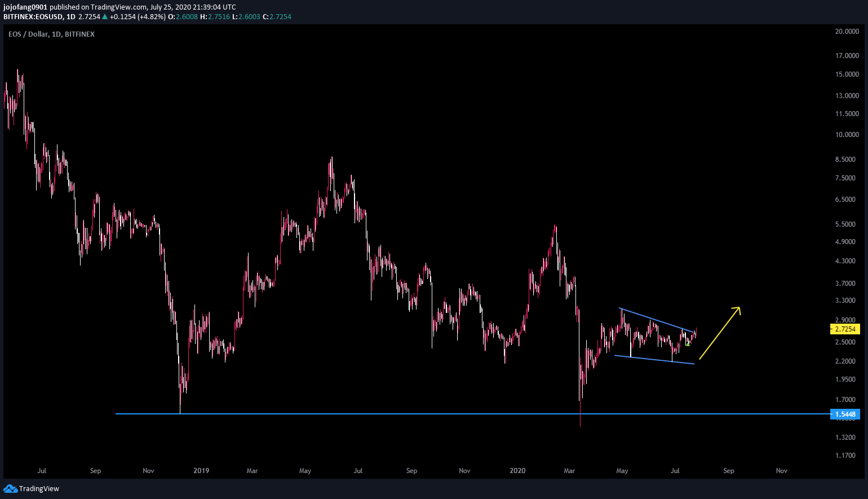Click the 15.0000 price axis label
This screenshot has width=868, height=499.
[847, 74]
